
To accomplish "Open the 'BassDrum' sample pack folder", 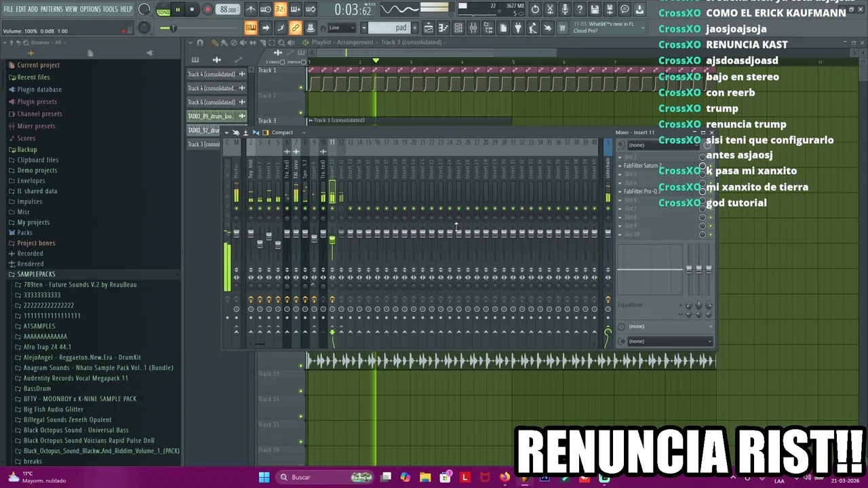I will click(37, 389).
